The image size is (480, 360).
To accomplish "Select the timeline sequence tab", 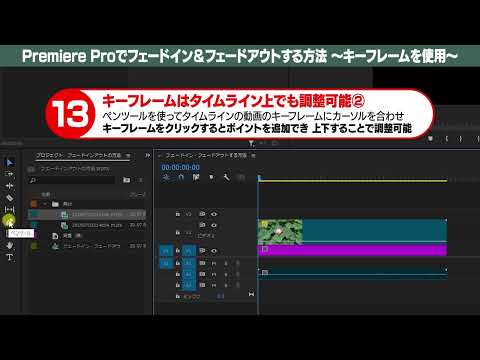I will (207, 156).
